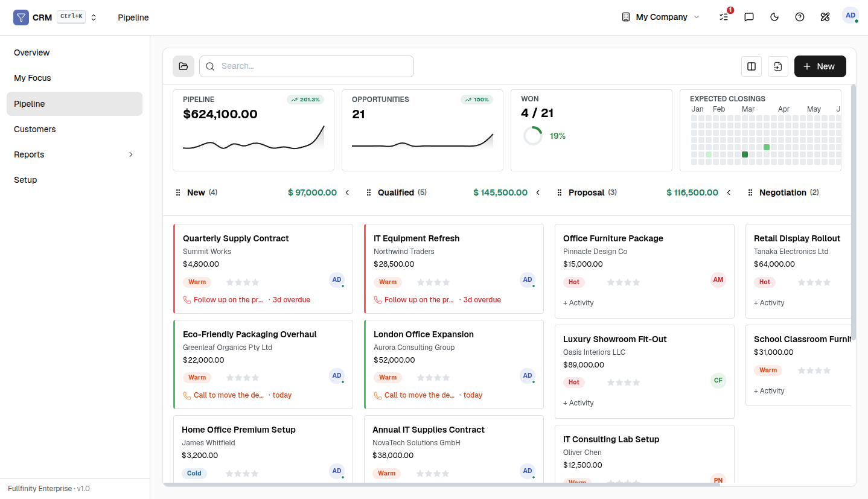Click the export file icon
This screenshot has height=499, width=868.
pyautogui.click(x=778, y=66)
